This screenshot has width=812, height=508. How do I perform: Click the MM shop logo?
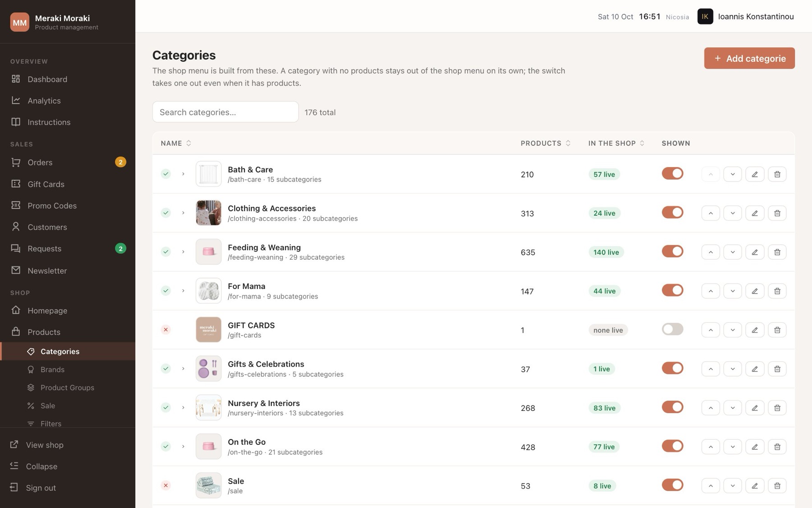pyautogui.click(x=20, y=22)
